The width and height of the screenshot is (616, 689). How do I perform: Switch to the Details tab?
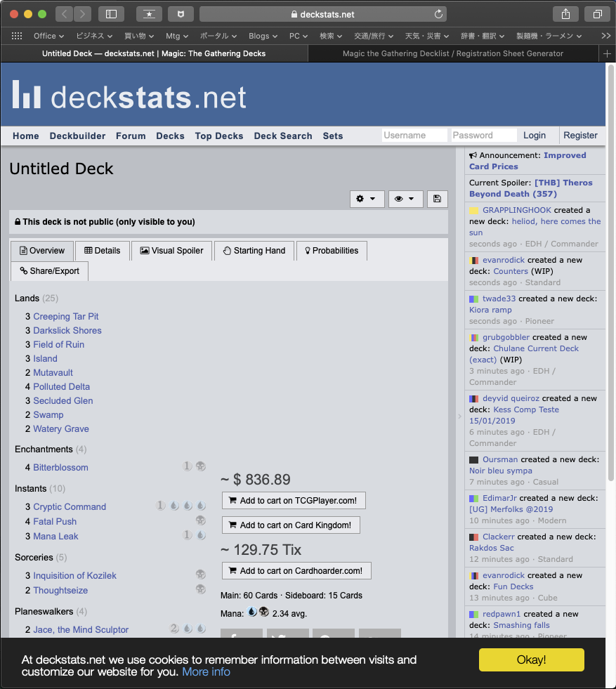103,251
